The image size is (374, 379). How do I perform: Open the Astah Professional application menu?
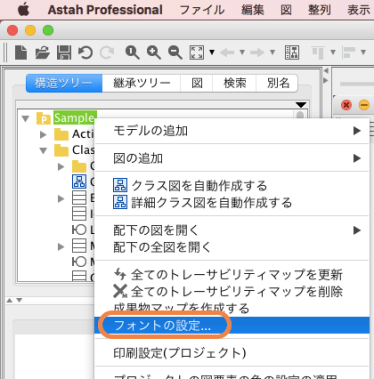105,10
